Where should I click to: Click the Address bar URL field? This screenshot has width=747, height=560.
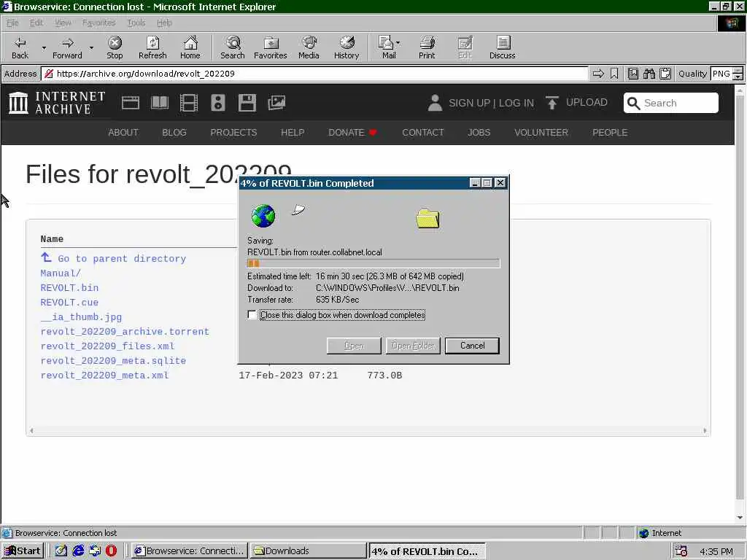pyautogui.click(x=314, y=74)
